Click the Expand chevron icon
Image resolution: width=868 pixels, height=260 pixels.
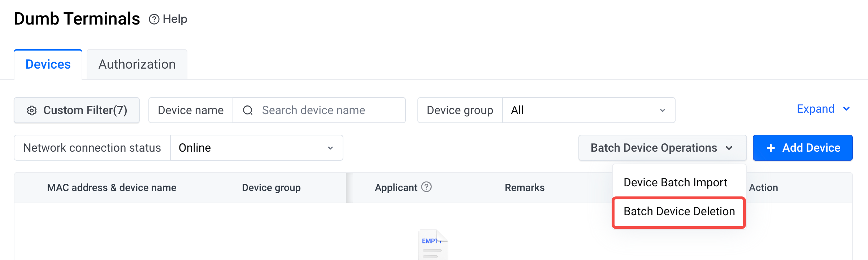click(x=846, y=109)
